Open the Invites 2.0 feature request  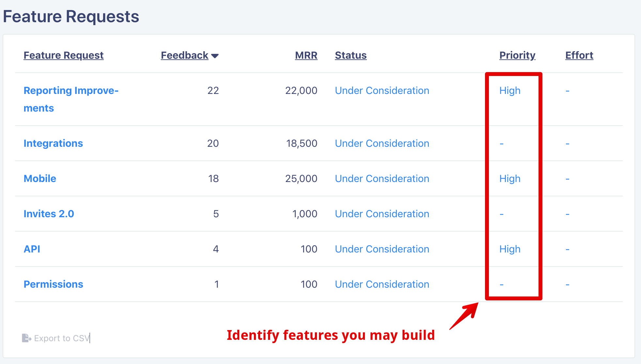click(x=49, y=214)
